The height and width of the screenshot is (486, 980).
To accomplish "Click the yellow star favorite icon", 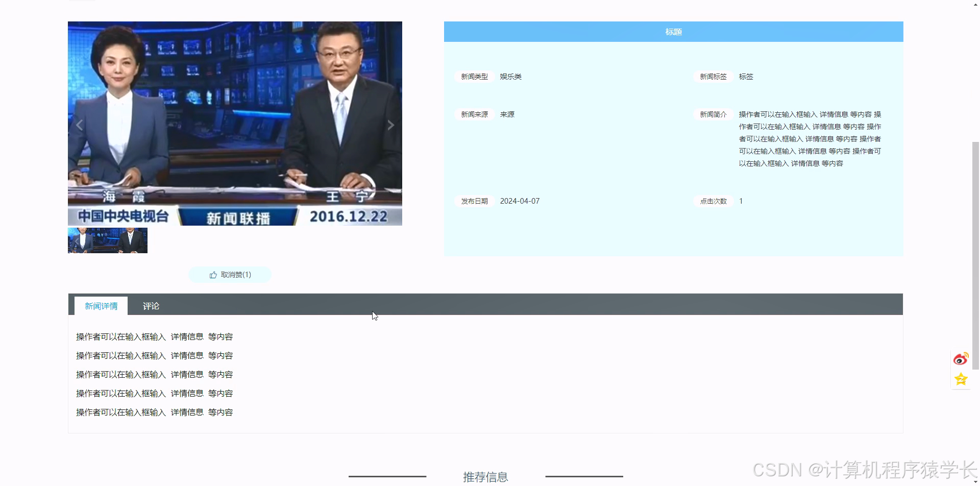I will click(x=961, y=379).
